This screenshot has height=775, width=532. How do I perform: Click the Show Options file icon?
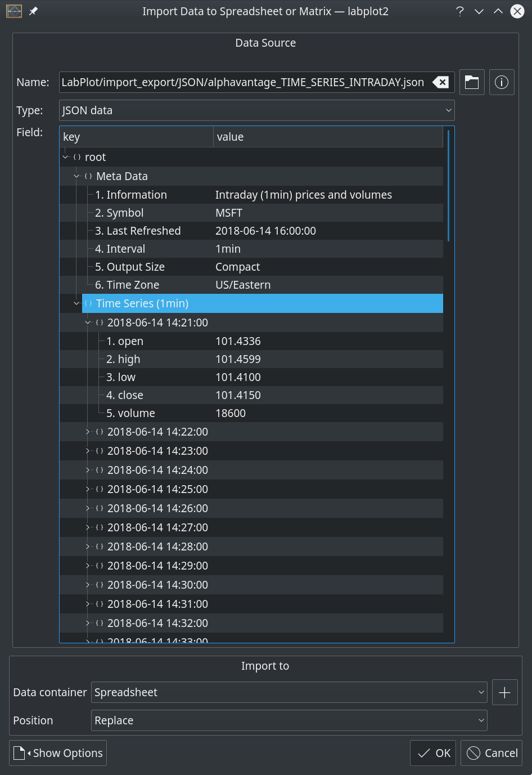coord(20,752)
